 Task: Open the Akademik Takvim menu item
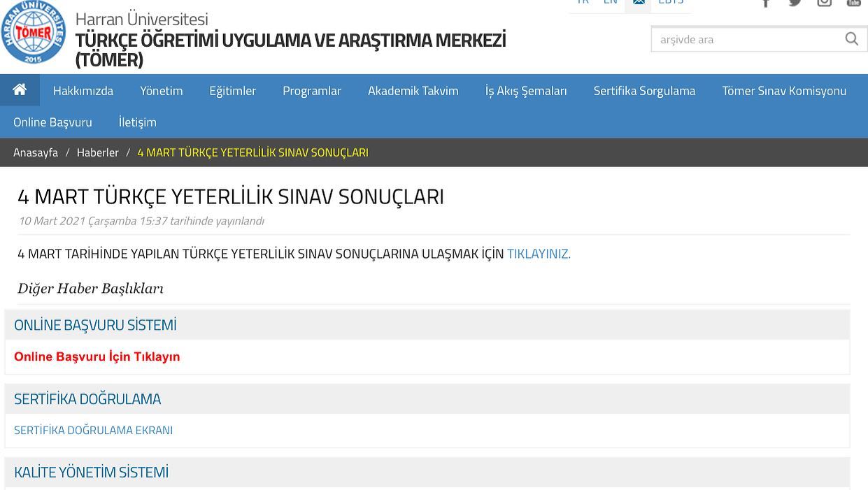click(413, 91)
